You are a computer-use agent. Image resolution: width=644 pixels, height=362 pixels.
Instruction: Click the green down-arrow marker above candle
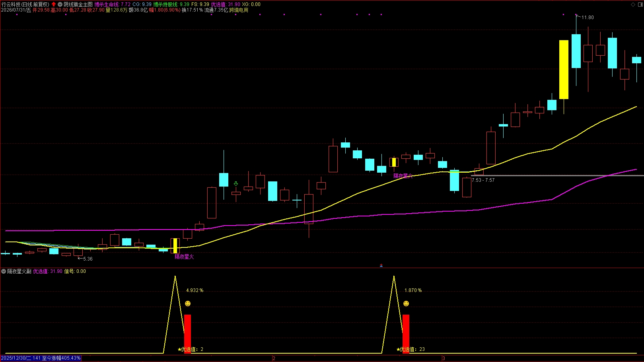236,184
